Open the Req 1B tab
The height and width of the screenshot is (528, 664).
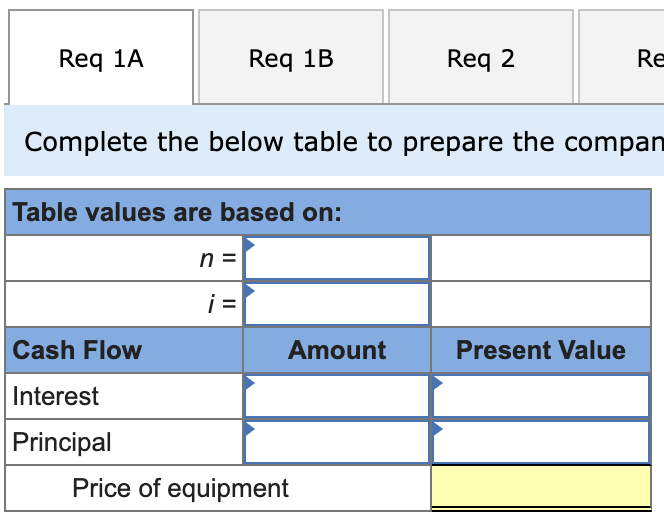[x=291, y=59]
